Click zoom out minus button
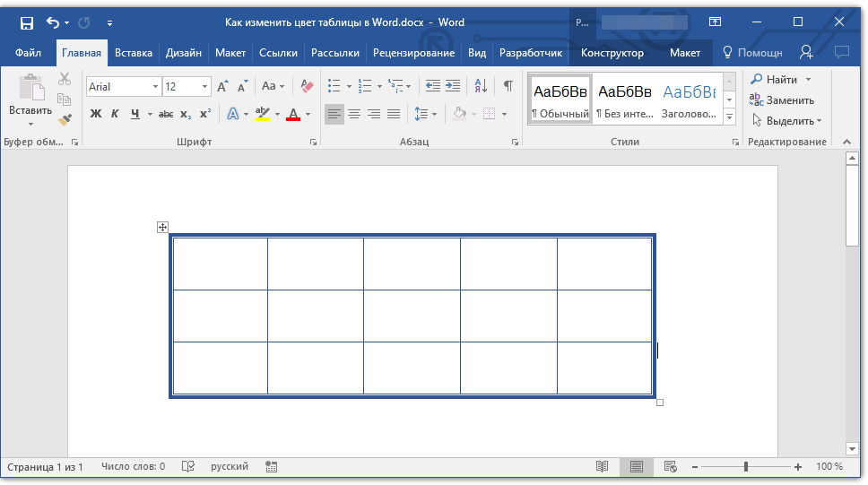868x485 pixels. (x=695, y=467)
